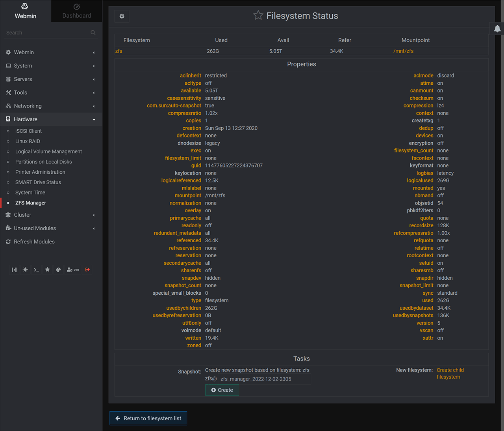Expand the Webmin menu category

(51, 52)
